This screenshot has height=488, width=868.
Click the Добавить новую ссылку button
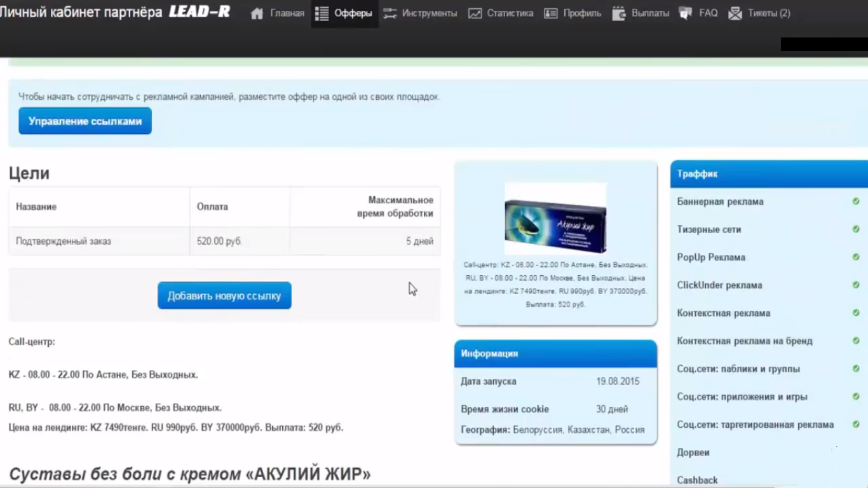pos(224,295)
